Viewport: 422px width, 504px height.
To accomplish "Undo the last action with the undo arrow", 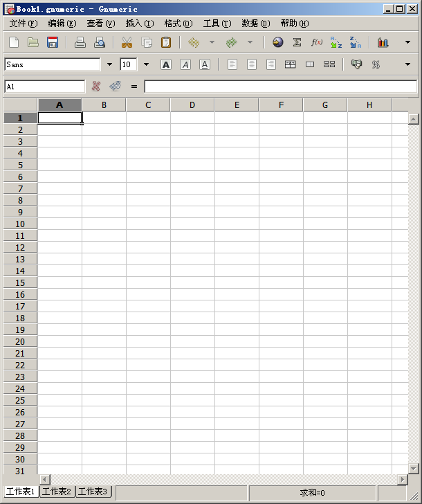I will coord(194,42).
